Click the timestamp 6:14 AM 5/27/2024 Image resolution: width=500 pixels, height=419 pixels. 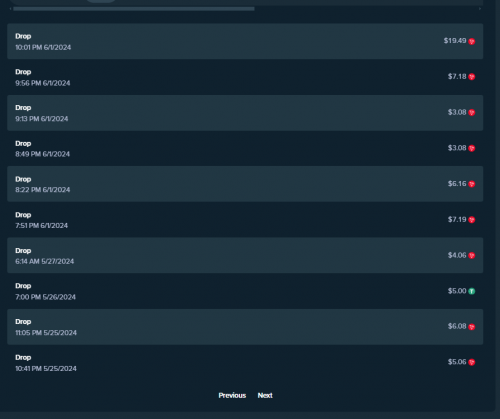45,261
